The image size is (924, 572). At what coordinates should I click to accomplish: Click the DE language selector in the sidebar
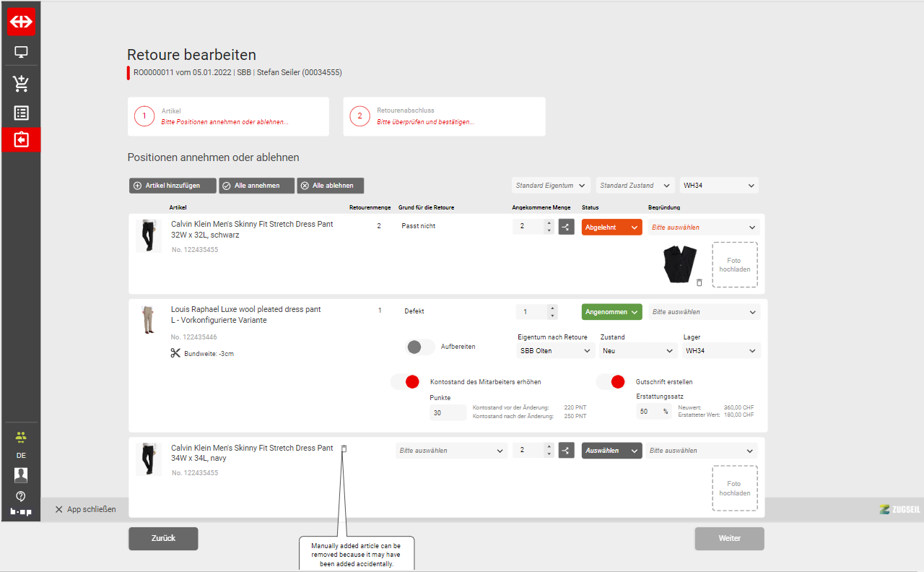pos(21,456)
